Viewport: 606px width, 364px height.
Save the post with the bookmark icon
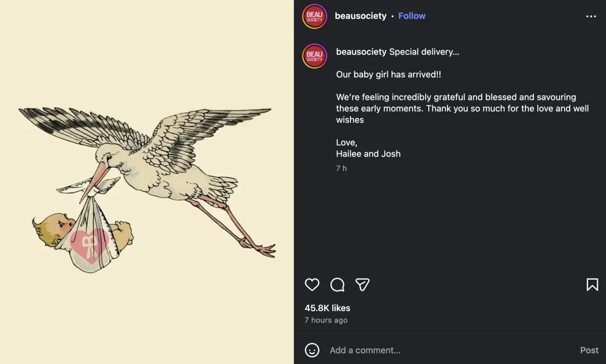click(592, 285)
